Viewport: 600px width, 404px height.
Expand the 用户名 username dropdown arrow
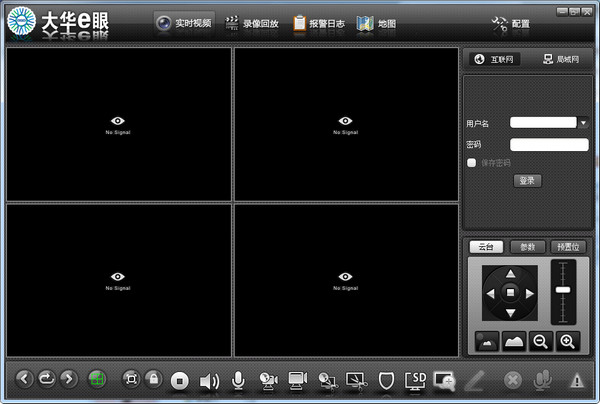click(583, 123)
